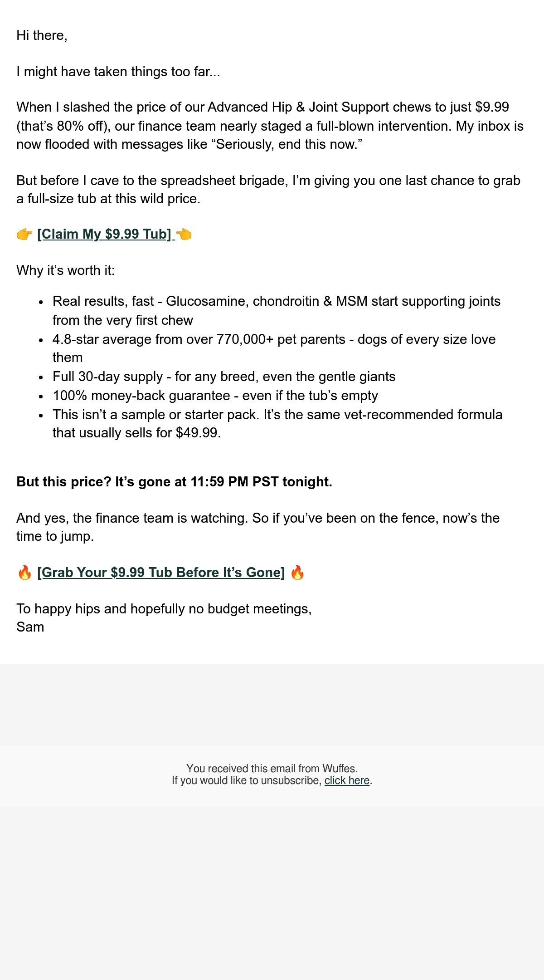Open the Claim My $9.99 Tub link
This screenshot has height=980, width=544.
[x=104, y=234]
